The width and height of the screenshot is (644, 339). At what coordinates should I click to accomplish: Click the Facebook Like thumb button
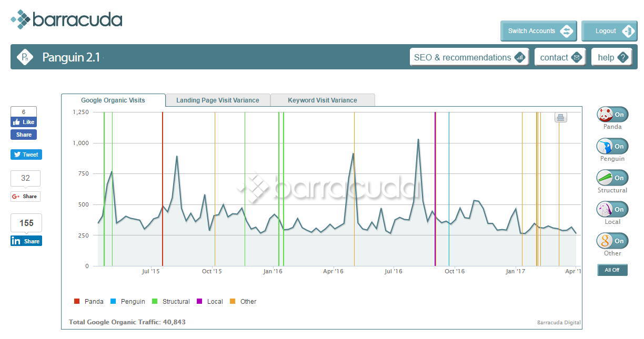24,122
